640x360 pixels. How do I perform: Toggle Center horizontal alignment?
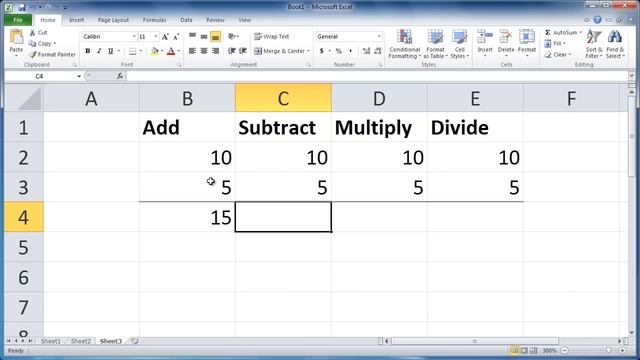coord(204,51)
